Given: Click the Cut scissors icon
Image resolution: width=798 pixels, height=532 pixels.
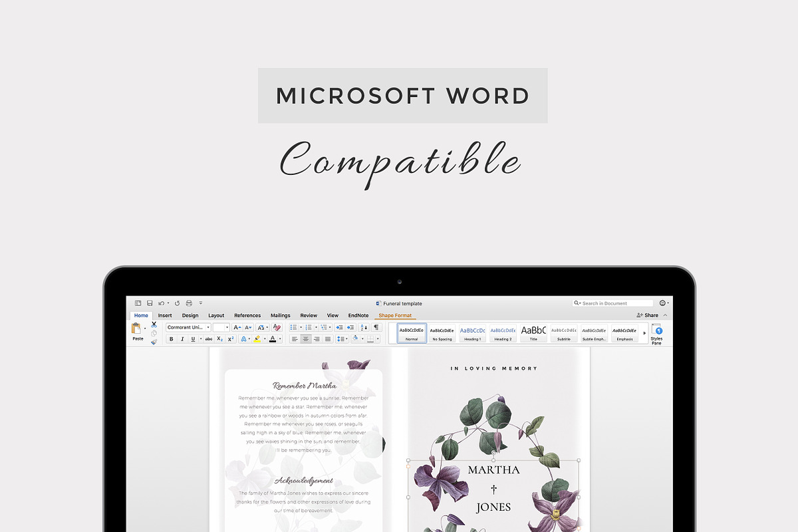Looking at the screenshot, I should pos(154,325).
